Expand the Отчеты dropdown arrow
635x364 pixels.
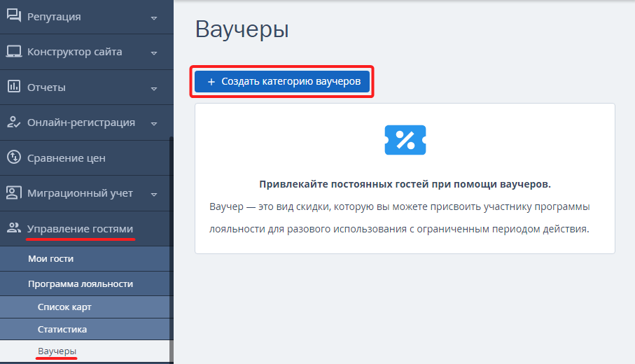tap(154, 89)
